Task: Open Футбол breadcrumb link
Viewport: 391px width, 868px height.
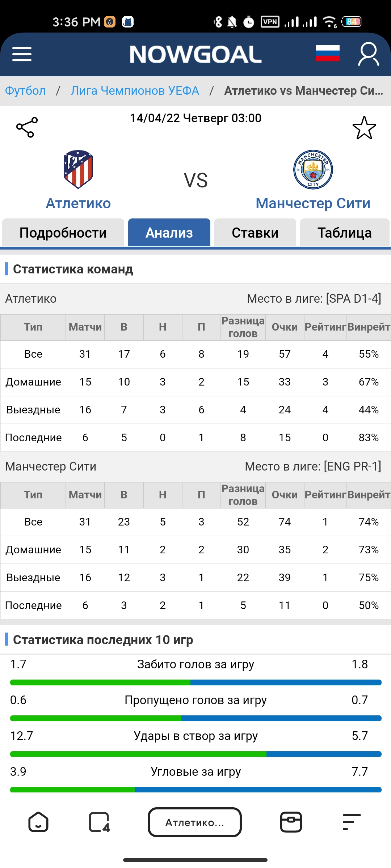Action: tap(25, 90)
